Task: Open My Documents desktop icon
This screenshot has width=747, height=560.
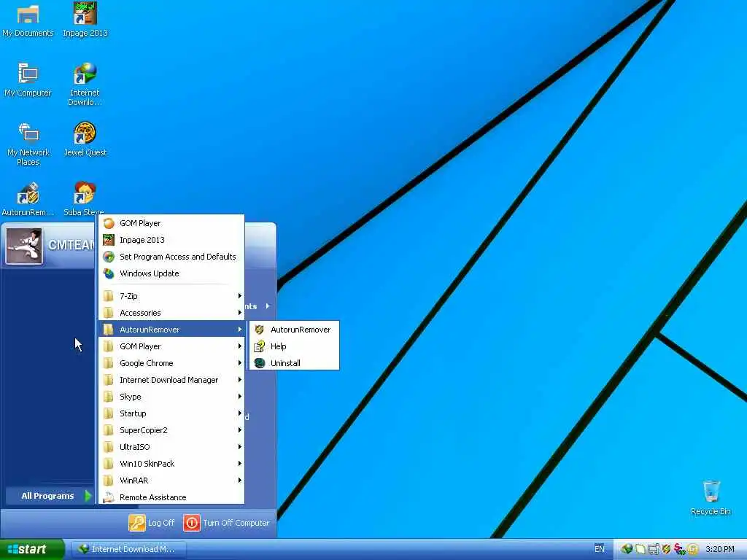Action: pyautogui.click(x=28, y=20)
